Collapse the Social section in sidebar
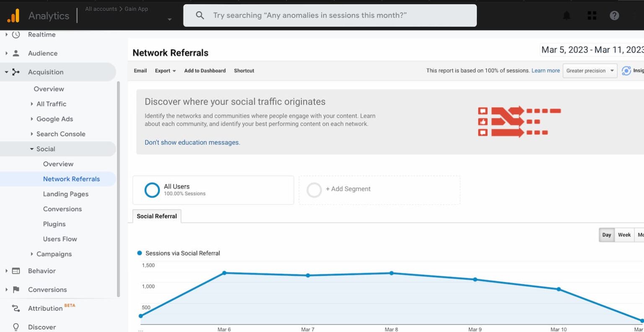644x332 pixels. coord(31,149)
